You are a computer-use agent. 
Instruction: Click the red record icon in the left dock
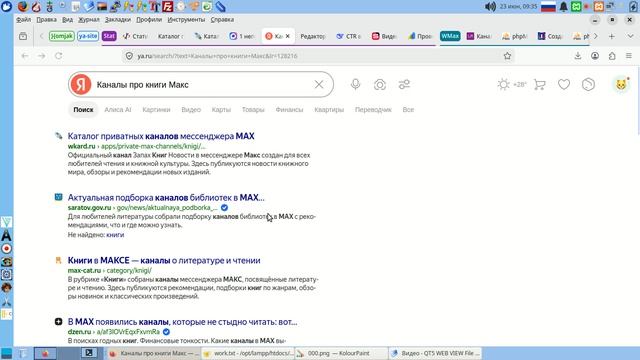[7, 249]
